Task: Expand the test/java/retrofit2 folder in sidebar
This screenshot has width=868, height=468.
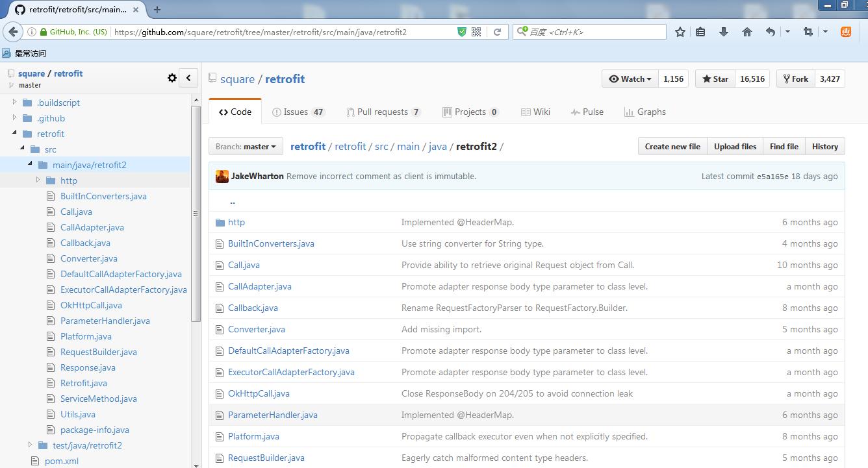Action: [31, 445]
